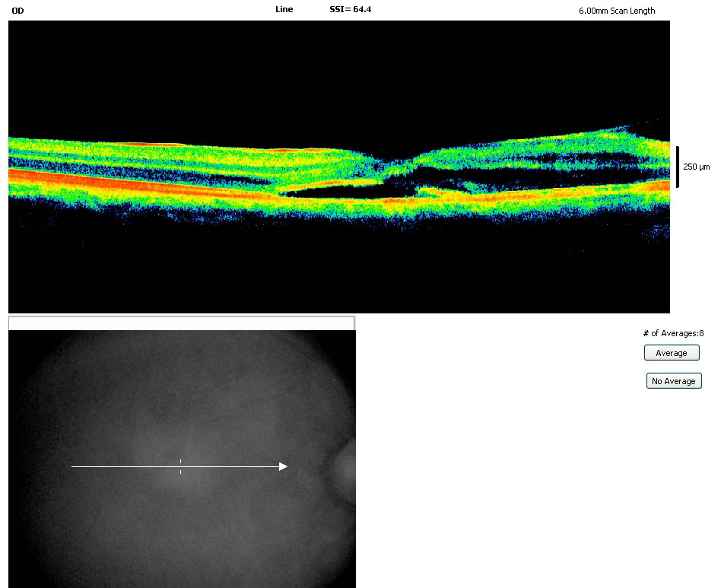The width and height of the screenshot is (721, 588).
Task: Click the center tick mark on scan line
Action: (x=181, y=466)
